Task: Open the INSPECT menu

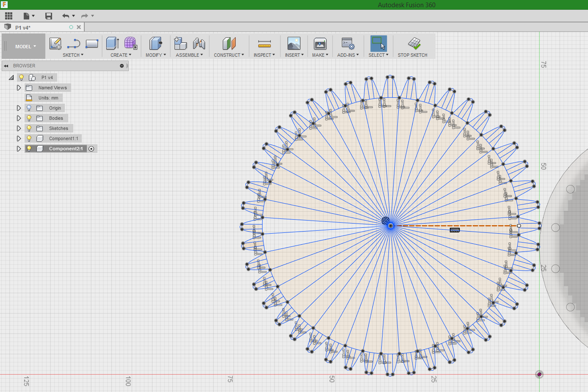Action: click(264, 55)
